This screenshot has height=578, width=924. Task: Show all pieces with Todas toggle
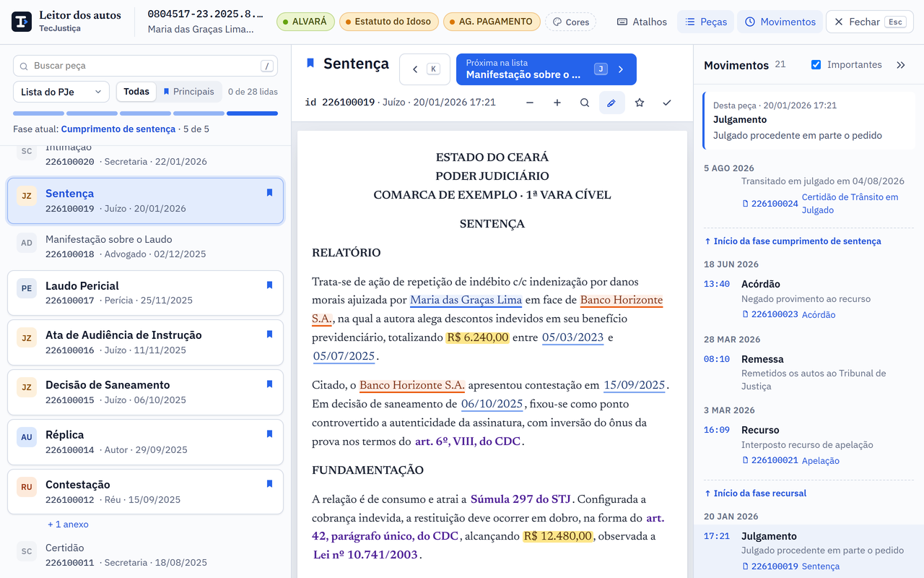(x=136, y=92)
